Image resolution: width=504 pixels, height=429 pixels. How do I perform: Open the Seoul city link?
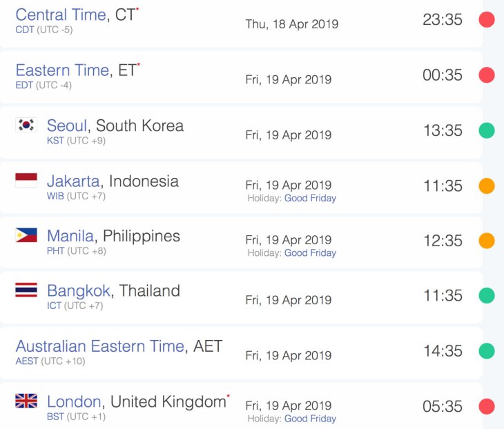tap(67, 126)
